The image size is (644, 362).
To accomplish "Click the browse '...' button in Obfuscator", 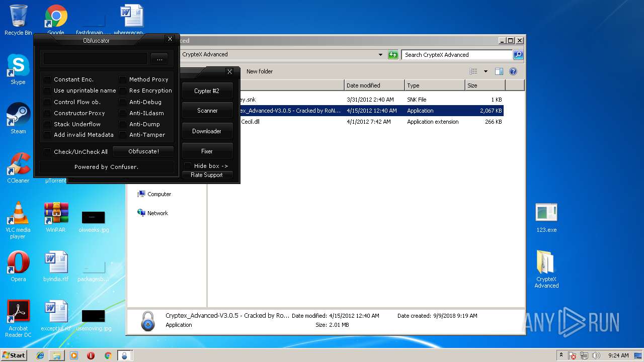I will [159, 59].
